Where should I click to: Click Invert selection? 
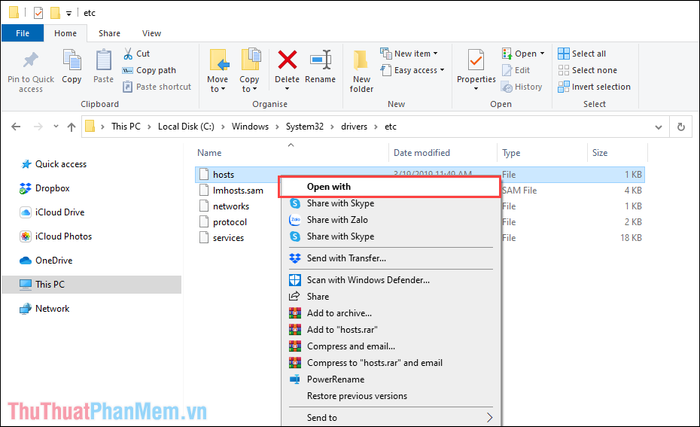click(594, 87)
